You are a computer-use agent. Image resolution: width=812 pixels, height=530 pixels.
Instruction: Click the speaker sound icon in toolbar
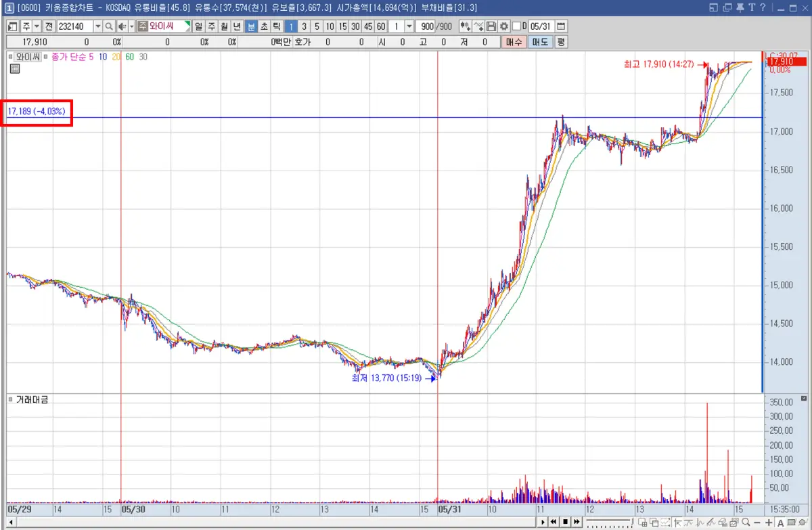click(121, 26)
